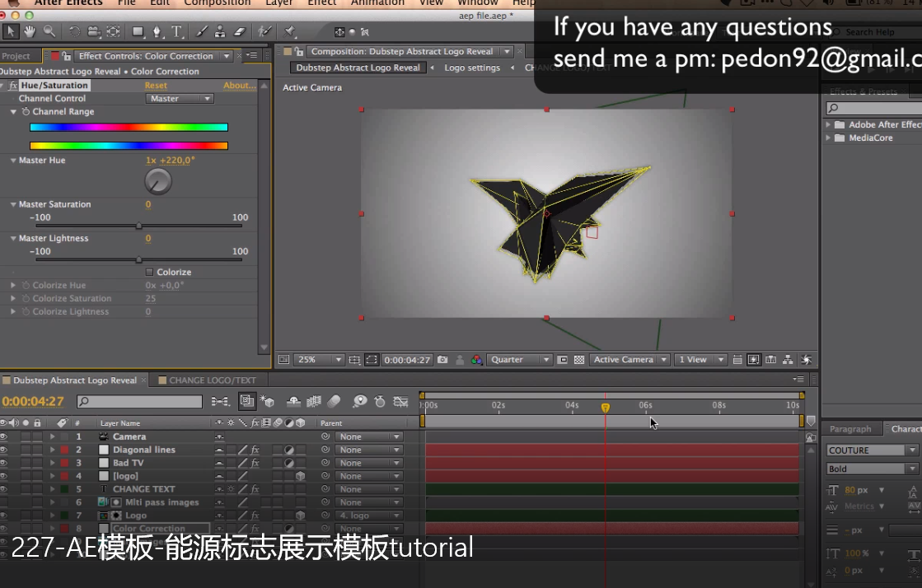Toggle fx switch on Diagonal lines layer

tap(255, 449)
